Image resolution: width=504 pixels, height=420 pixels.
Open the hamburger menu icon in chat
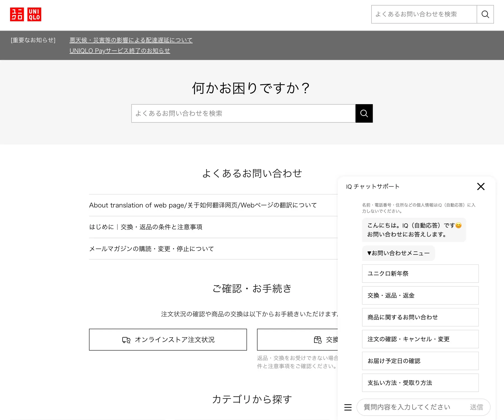point(347,407)
